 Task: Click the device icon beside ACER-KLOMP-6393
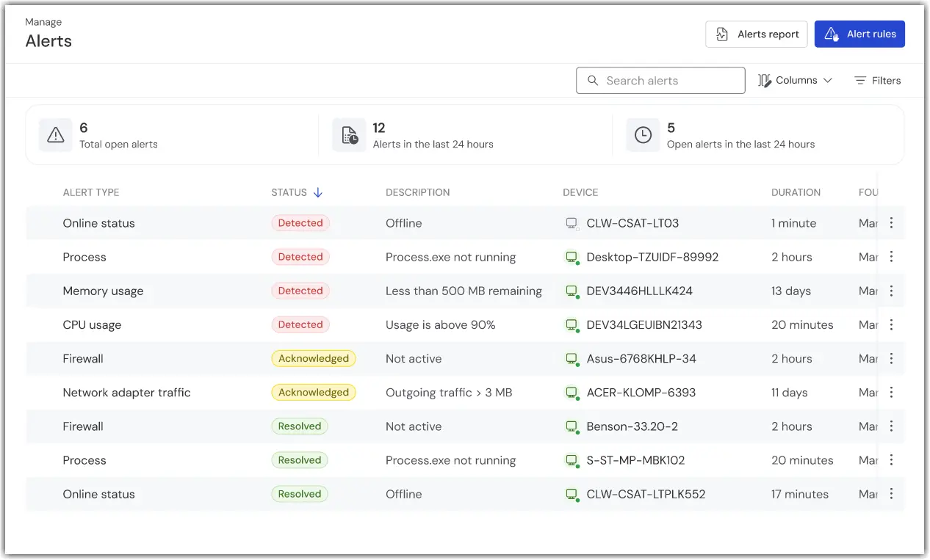click(572, 392)
